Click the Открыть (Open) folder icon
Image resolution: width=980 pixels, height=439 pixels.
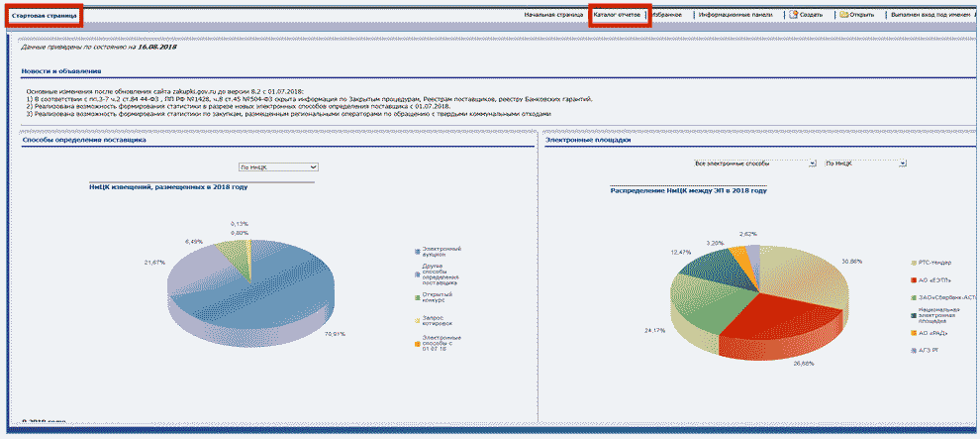point(842,15)
